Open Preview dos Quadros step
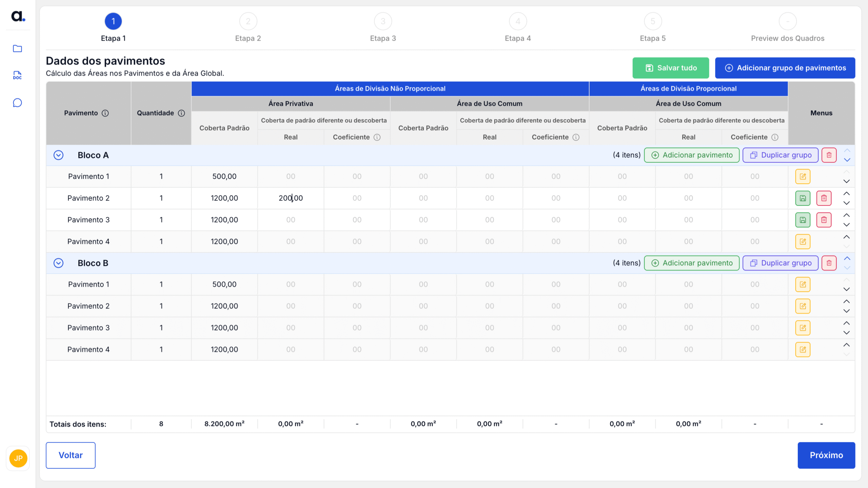868x488 pixels. (788, 21)
